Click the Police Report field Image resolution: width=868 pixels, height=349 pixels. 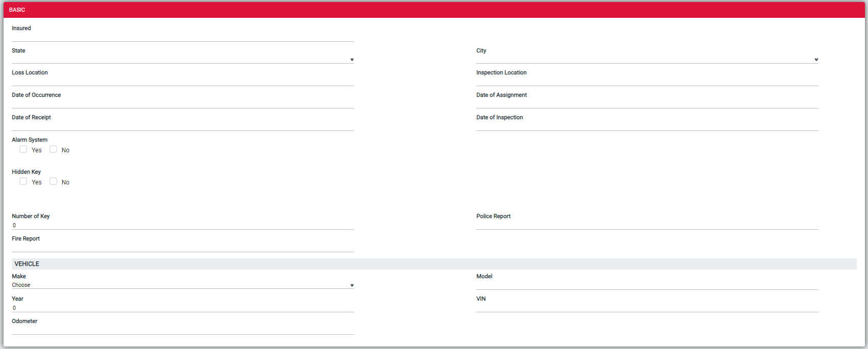point(647,225)
